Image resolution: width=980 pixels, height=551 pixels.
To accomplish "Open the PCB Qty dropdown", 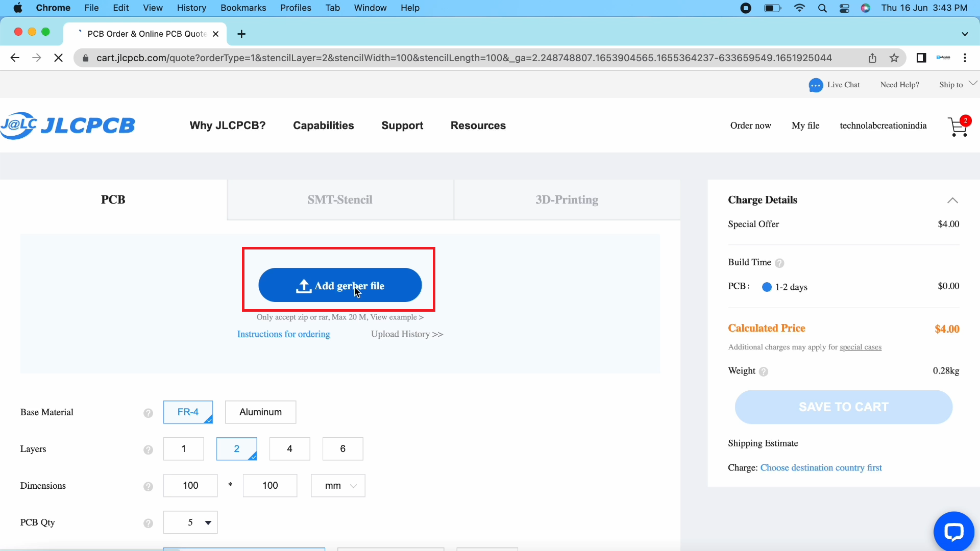I will click(x=190, y=522).
